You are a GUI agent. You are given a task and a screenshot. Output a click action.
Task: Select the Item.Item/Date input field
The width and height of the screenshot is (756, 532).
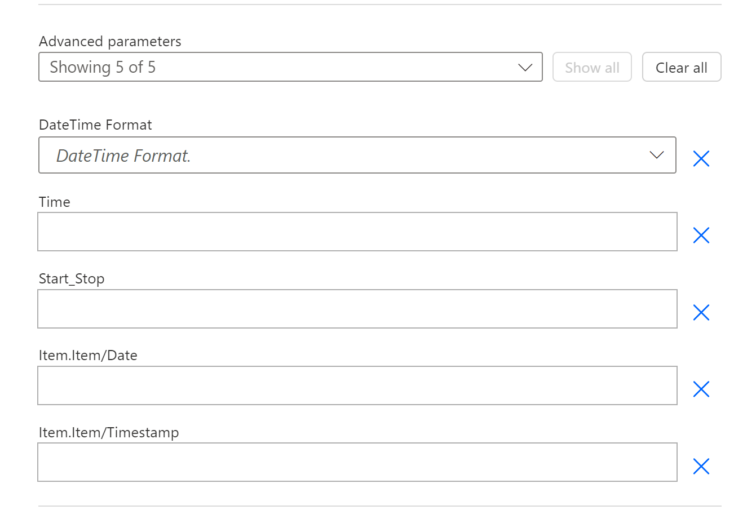click(x=357, y=385)
